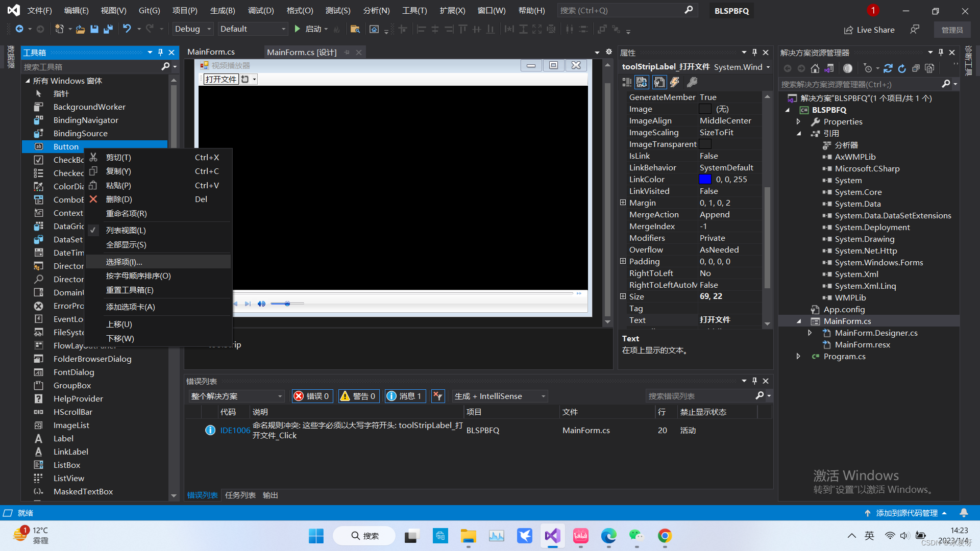Choose 选择项(I)... from context menu
The width and height of the screenshot is (980, 551).
pos(124,262)
